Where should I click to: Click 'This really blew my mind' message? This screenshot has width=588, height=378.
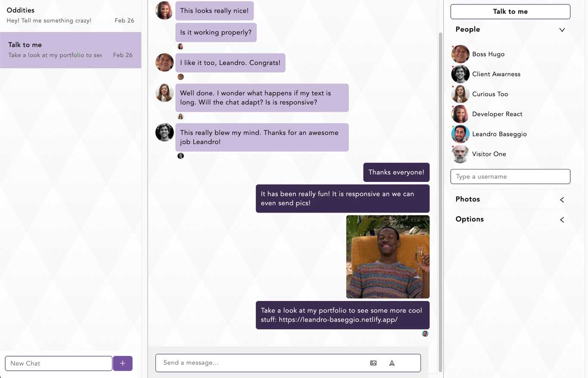tap(262, 137)
